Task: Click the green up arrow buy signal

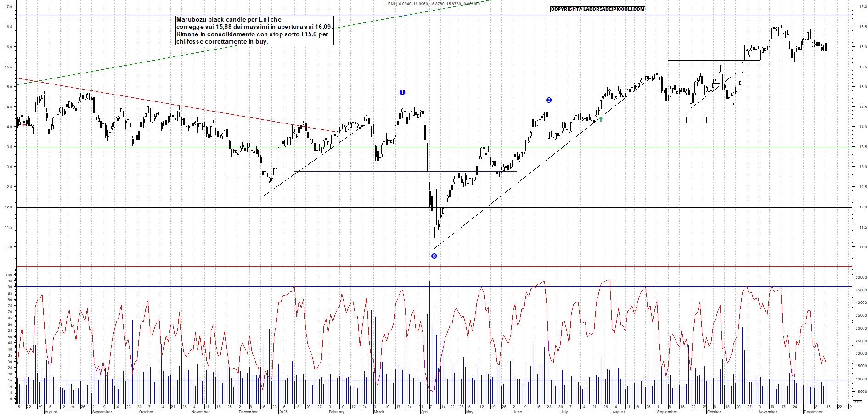Action: (601, 119)
